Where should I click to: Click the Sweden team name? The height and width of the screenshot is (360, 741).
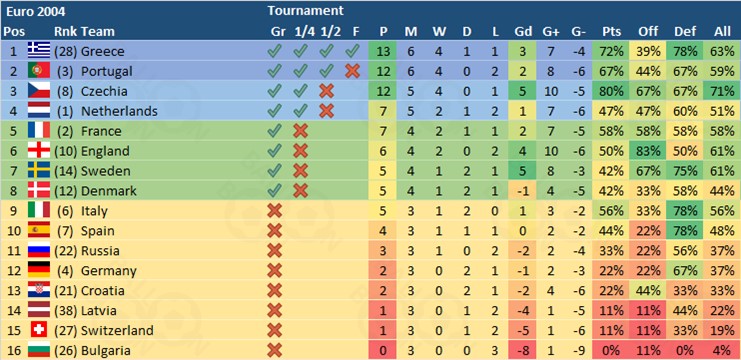coord(105,171)
